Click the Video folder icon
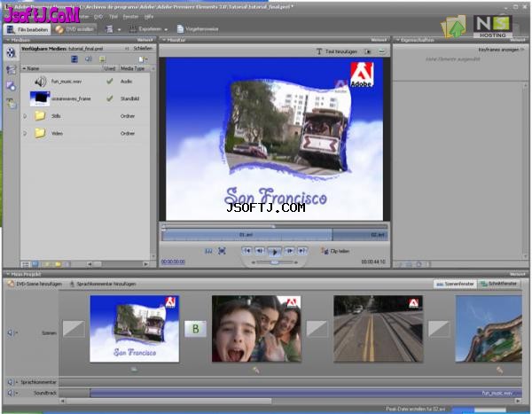 (x=40, y=133)
